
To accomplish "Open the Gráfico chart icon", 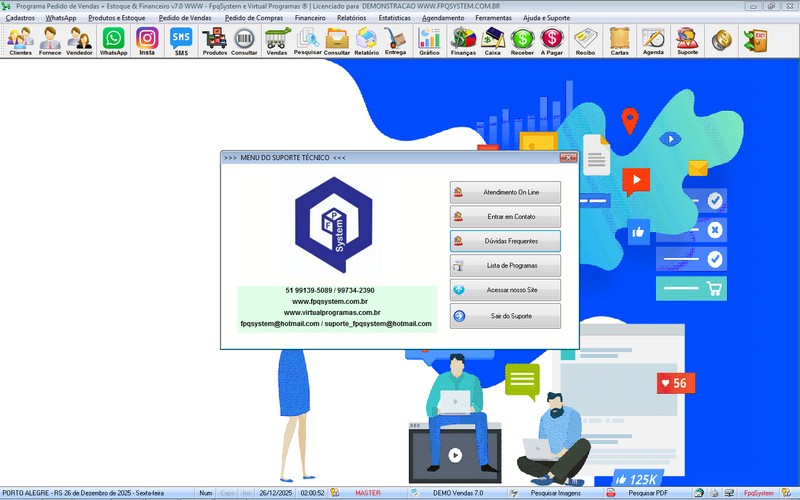I will pyautogui.click(x=429, y=41).
